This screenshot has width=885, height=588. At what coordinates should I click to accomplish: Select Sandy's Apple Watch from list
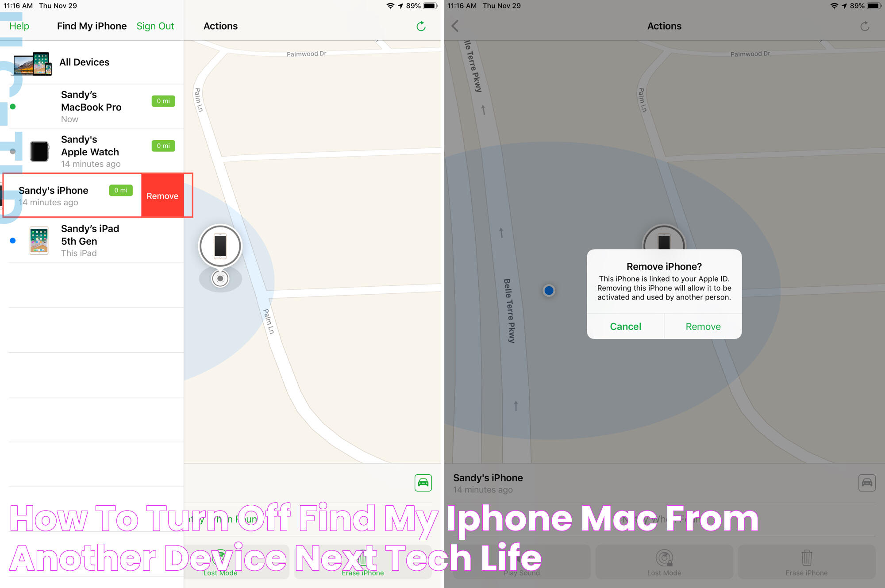(92, 150)
